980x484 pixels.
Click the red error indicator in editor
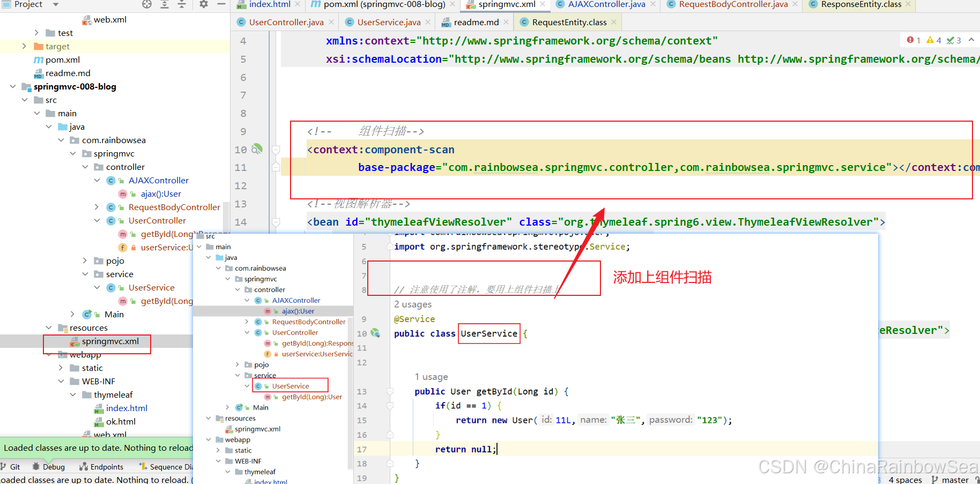[x=914, y=40]
